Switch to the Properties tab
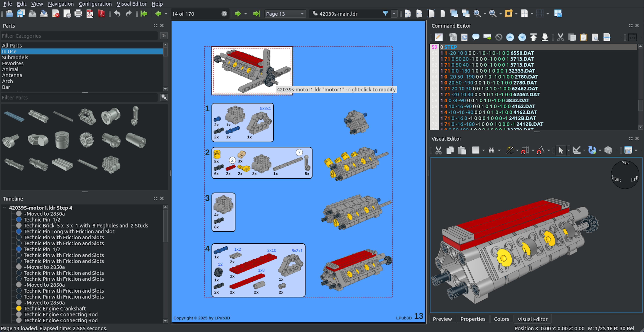 point(473,319)
